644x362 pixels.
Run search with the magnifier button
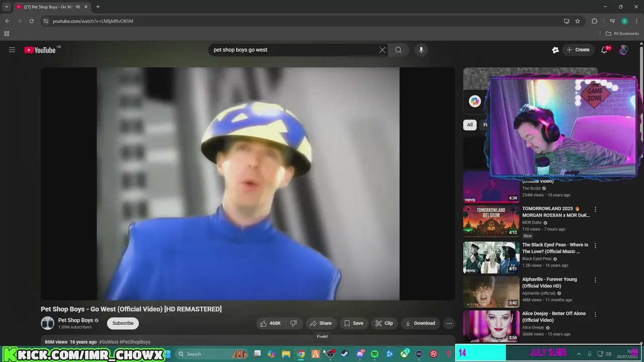pyautogui.click(x=398, y=50)
